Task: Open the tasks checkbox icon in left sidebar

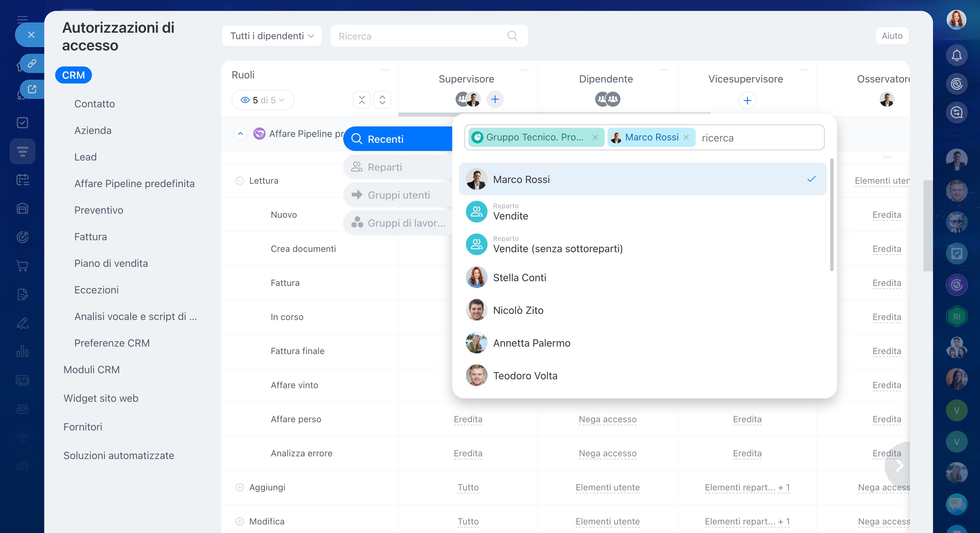Action: [x=22, y=123]
